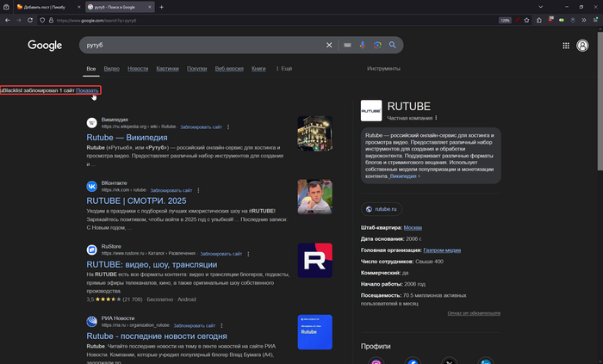Click the РИА Новости result favicon
The image size is (603, 364).
pyautogui.click(x=91, y=321)
